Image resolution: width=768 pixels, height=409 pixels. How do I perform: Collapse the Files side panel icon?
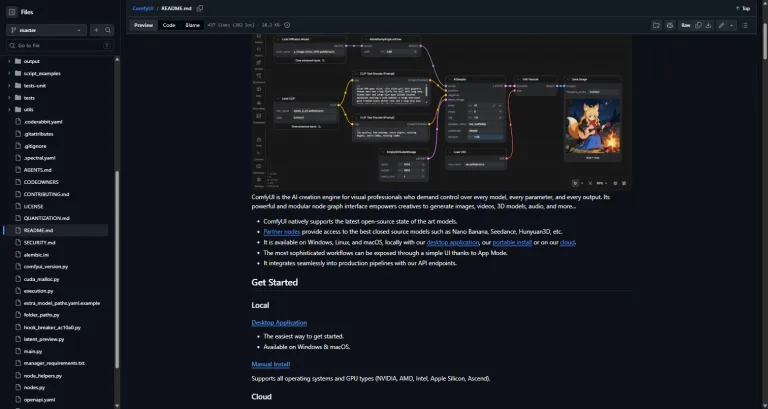coord(12,12)
